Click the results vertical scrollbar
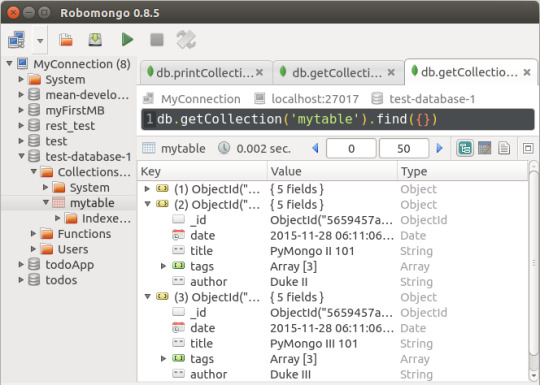Image resolution: width=540 pixels, height=385 pixels. coord(533,272)
